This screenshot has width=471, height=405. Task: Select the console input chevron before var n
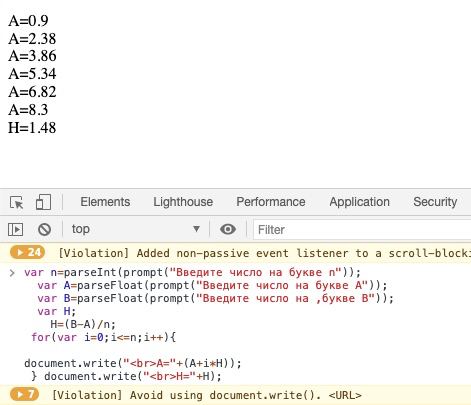pyautogui.click(x=12, y=273)
